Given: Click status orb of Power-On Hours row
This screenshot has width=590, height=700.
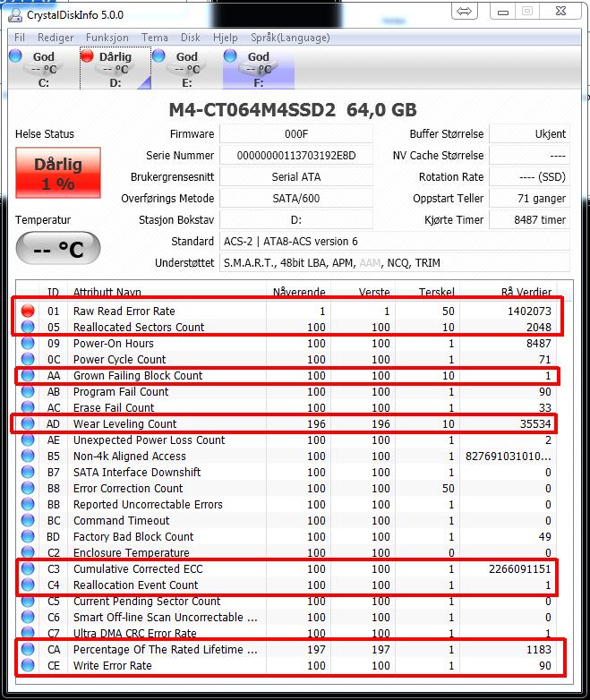Looking at the screenshot, I should (28, 343).
